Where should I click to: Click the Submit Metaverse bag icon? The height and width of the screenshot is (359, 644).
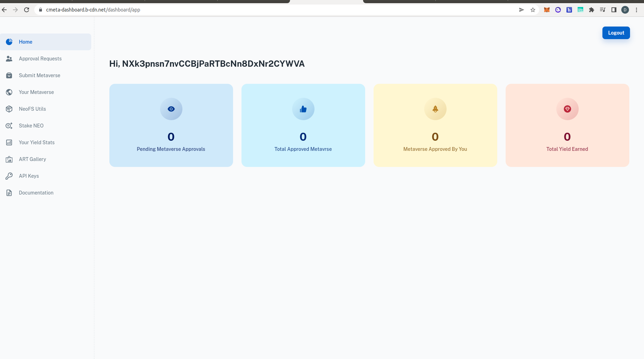[9, 75]
